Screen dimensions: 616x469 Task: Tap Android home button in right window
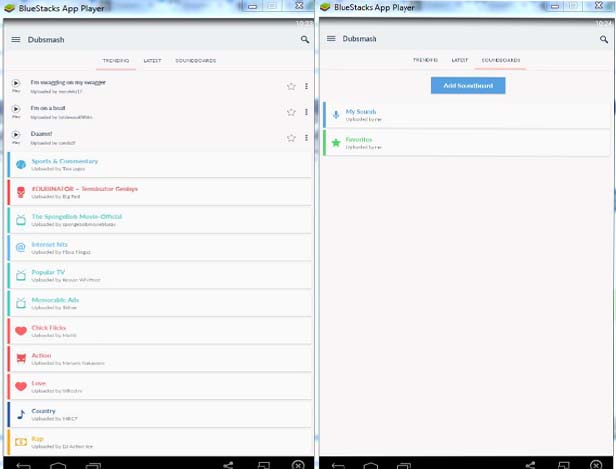coord(370,465)
